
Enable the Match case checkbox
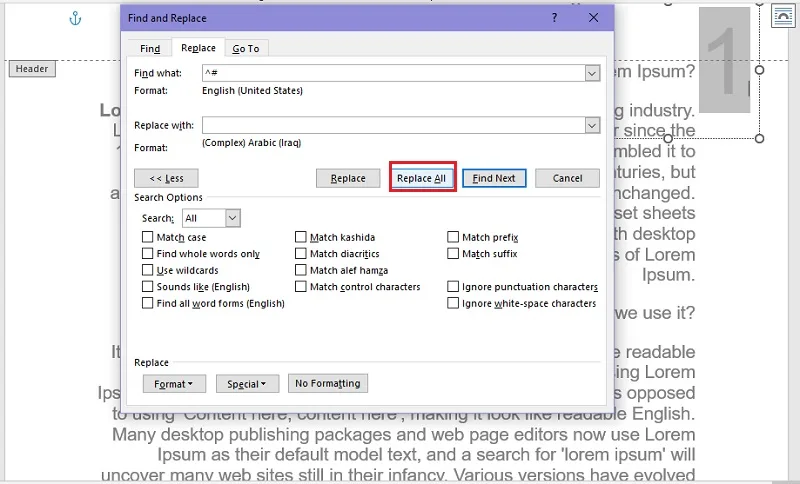click(147, 237)
